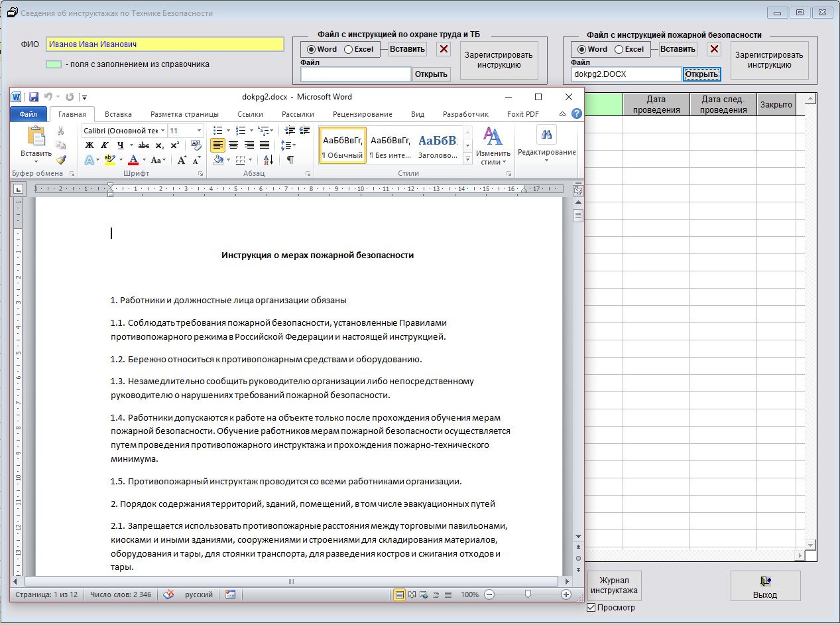
Task: Click Открыть button beside dokpg2.DOCX
Action: coord(701,74)
